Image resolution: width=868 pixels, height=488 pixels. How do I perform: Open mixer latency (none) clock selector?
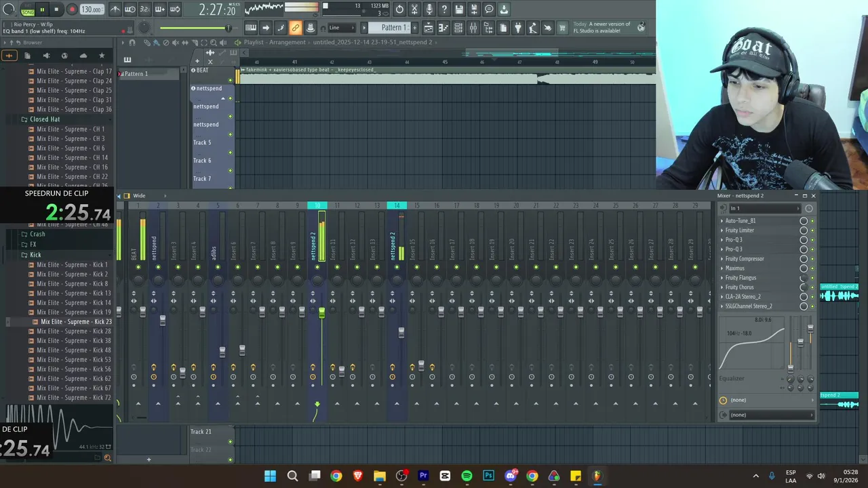(x=768, y=400)
